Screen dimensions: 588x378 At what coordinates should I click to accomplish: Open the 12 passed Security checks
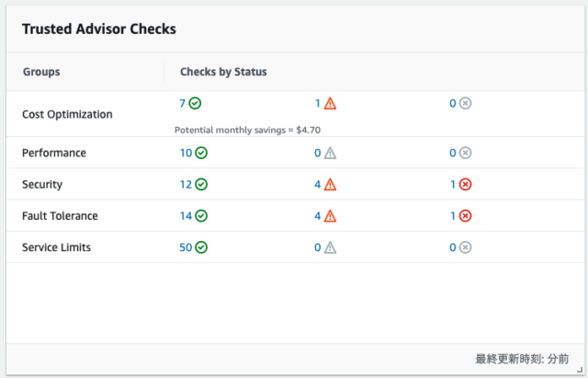[x=186, y=184]
